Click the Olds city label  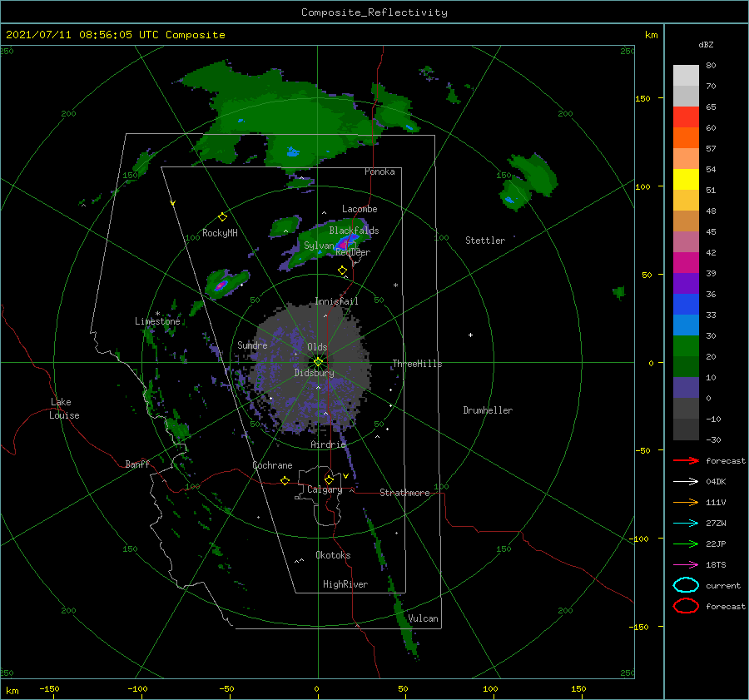click(317, 347)
